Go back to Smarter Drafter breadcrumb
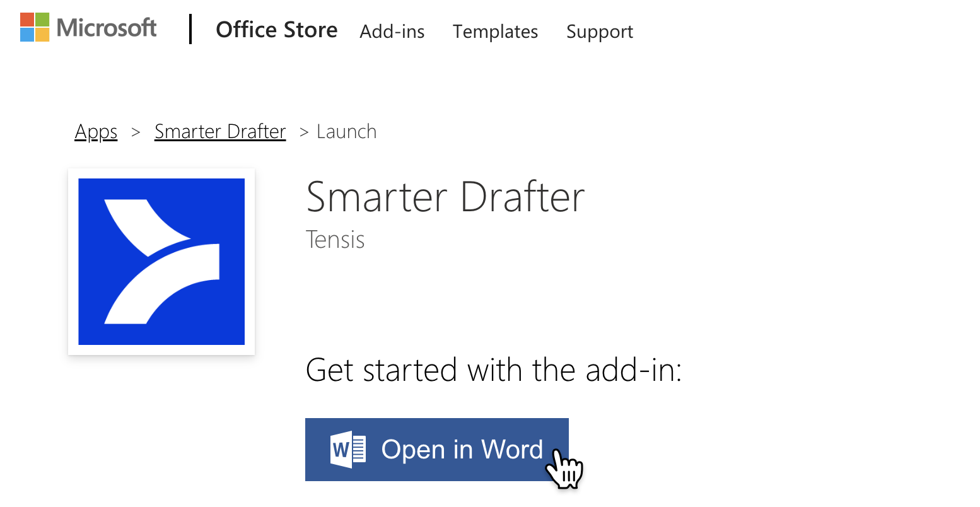Screen dimensions: 980x507 pyautogui.click(x=220, y=132)
